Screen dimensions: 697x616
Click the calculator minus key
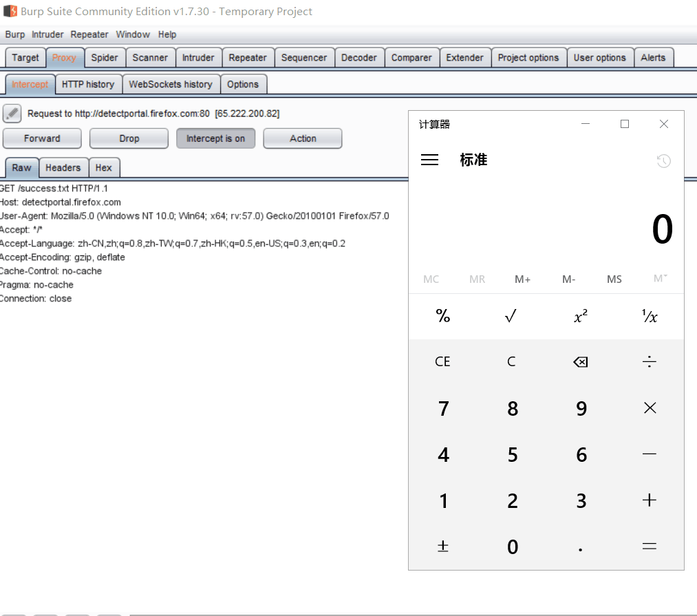649,454
